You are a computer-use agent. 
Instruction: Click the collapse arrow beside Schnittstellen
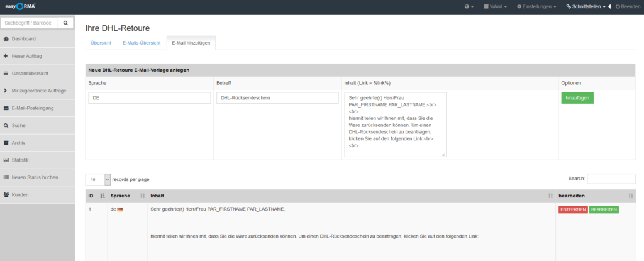click(x=609, y=6)
